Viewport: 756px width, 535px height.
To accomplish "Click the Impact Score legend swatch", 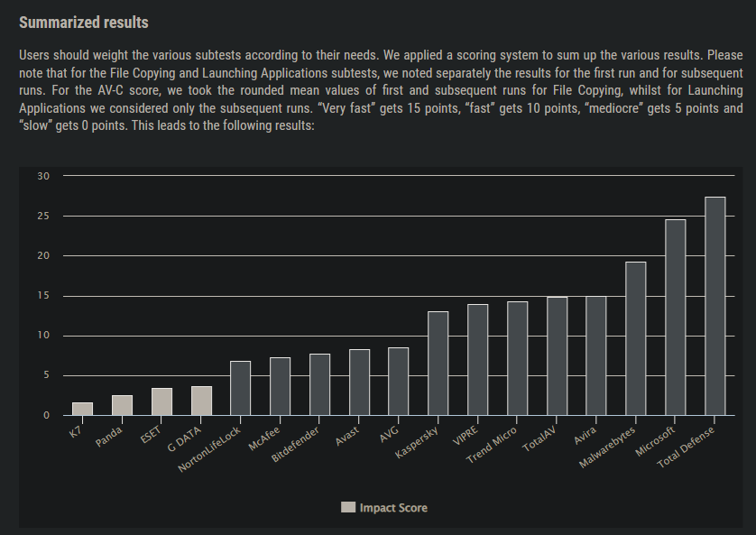I will (348, 507).
